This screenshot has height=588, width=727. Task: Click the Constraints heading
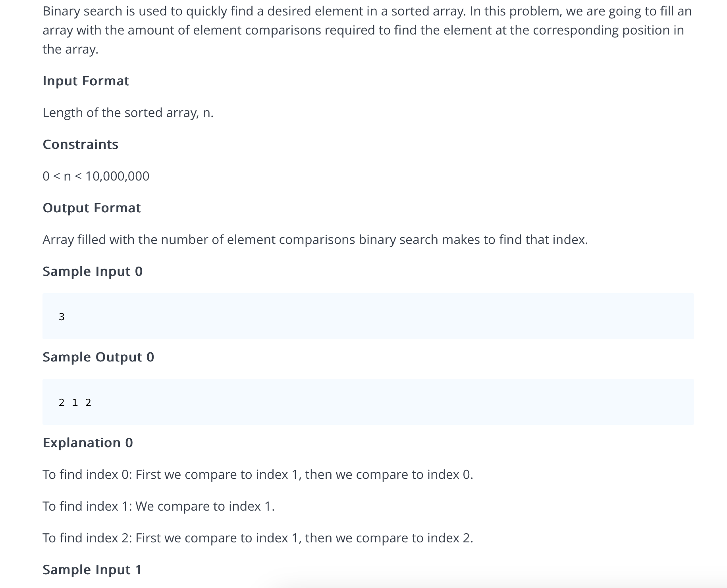[x=80, y=144]
